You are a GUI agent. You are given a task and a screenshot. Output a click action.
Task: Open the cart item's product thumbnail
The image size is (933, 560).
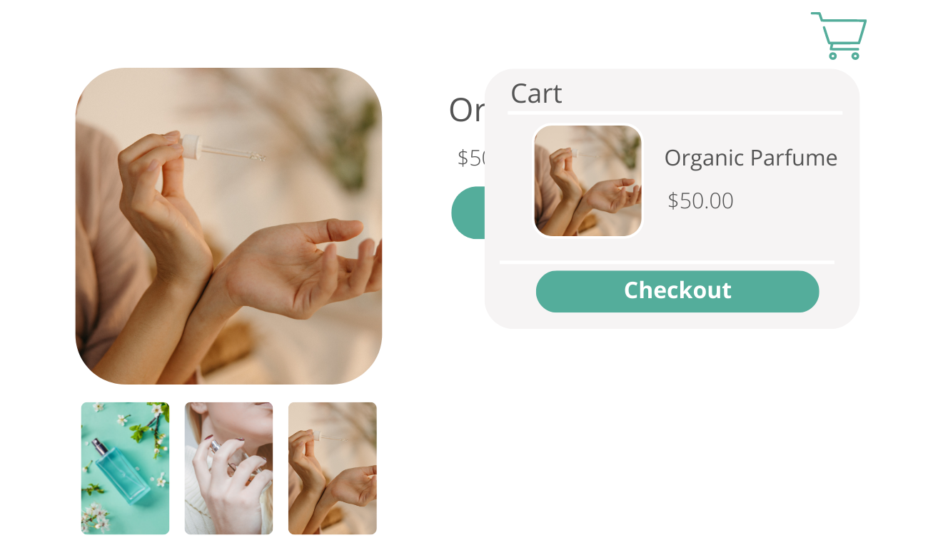(587, 180)
